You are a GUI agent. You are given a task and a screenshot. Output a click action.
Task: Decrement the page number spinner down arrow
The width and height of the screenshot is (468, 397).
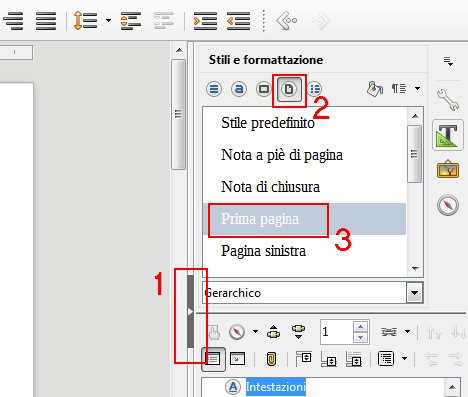pos(360,338)
